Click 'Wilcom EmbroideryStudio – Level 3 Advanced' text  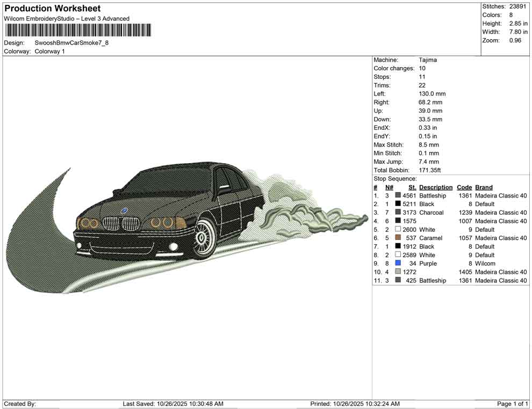click(x=67, y=19)
